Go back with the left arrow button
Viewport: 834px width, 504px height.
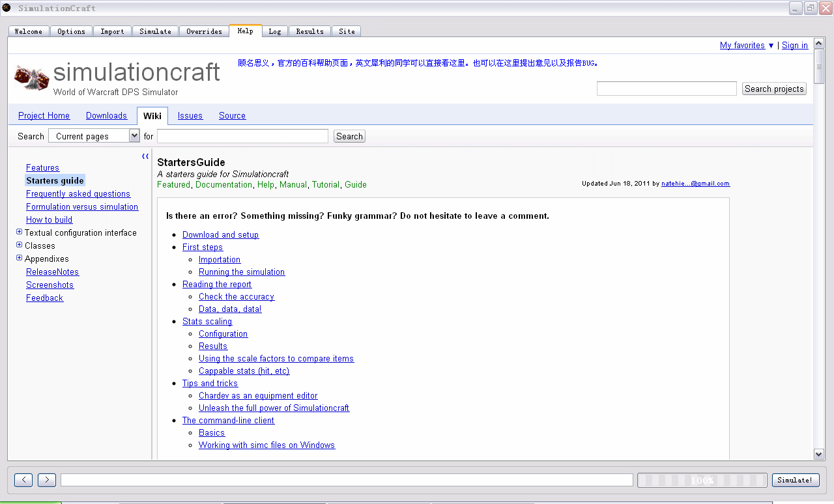pyautogui.click(x=23, y=480)
